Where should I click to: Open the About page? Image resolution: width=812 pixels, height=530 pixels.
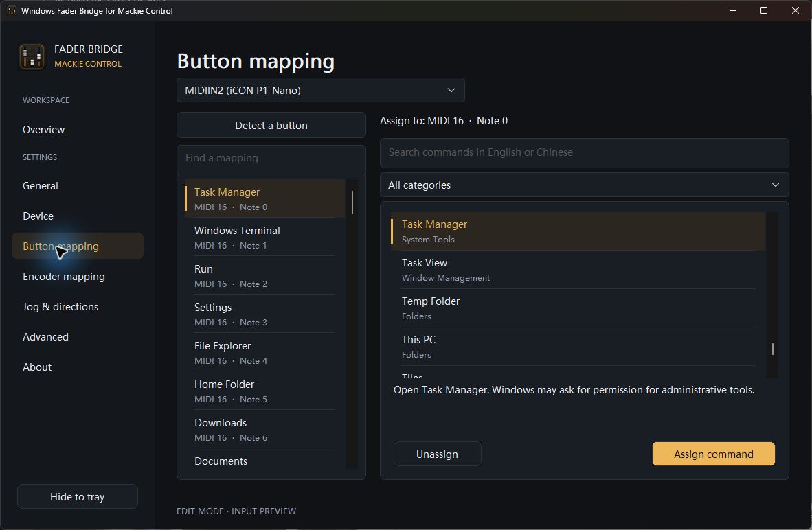[x=37, y=367]
